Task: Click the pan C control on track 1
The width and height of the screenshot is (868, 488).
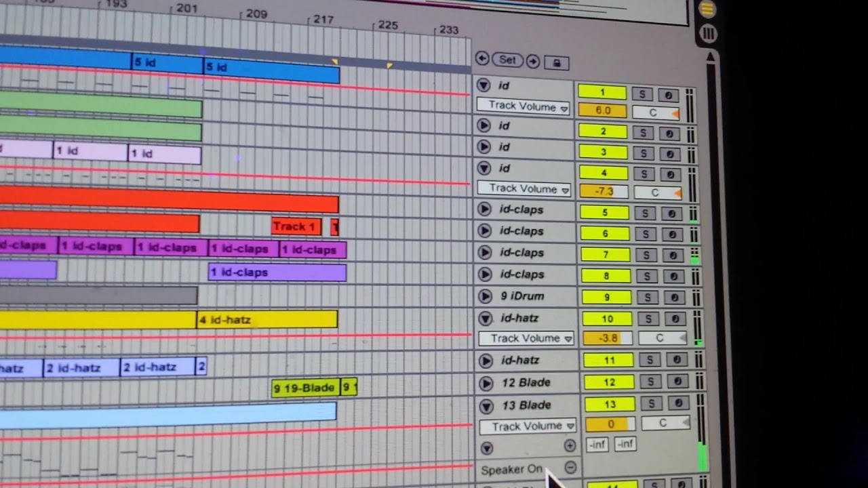Action: pyautogui.click(x=656, y=113)
